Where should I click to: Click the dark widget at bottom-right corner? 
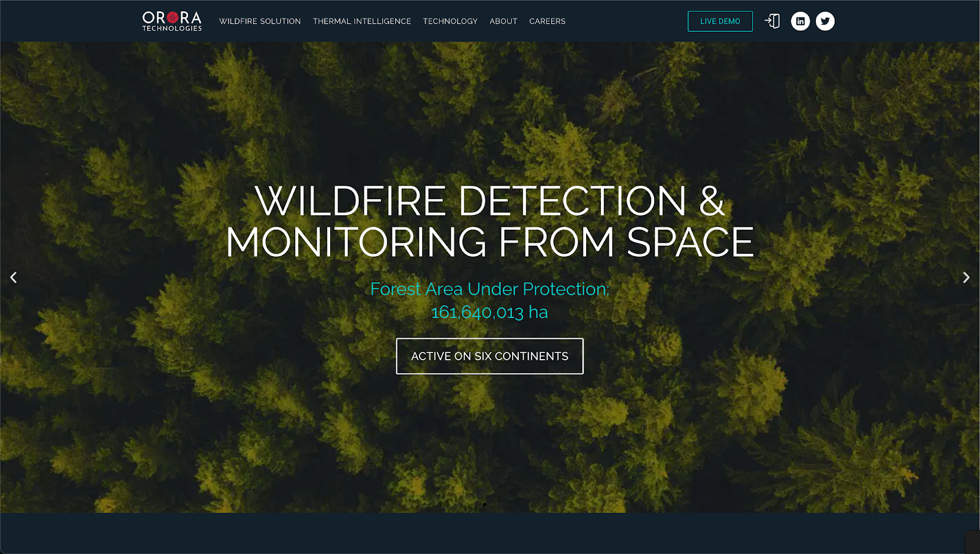pos(973,543)
